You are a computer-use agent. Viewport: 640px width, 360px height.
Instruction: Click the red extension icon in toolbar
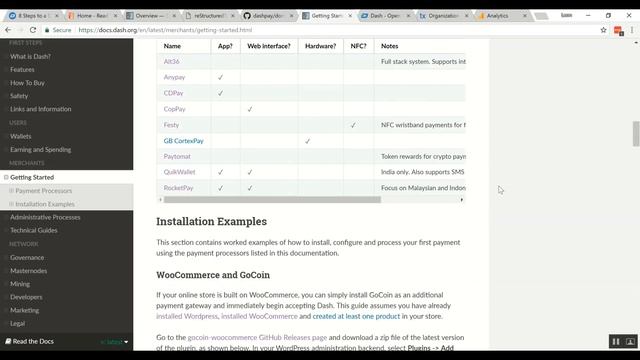(618, 31)
